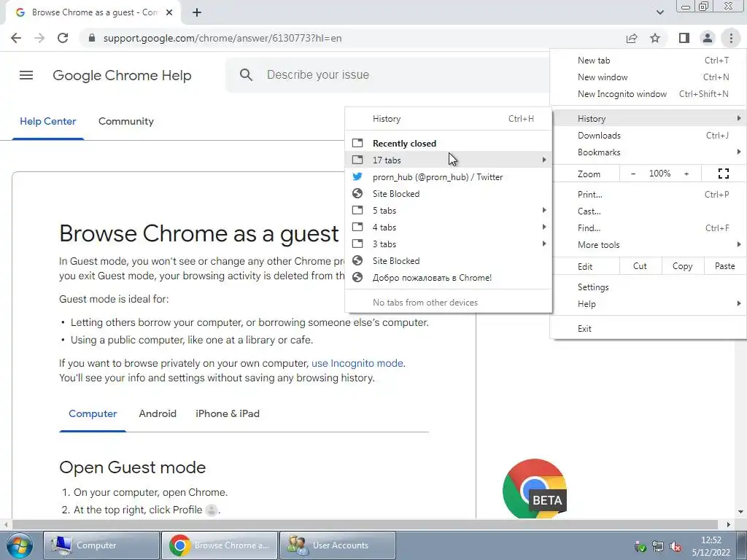Select the iPhone & iPad tab
This screenshot has height=560, width=747.
(228, 414)
